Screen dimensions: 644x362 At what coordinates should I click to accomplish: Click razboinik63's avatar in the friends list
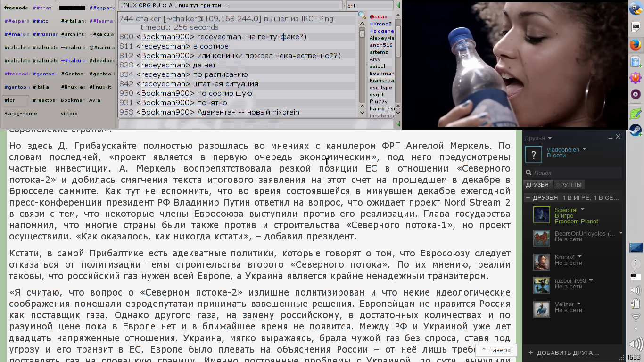[x=542, y=286]
